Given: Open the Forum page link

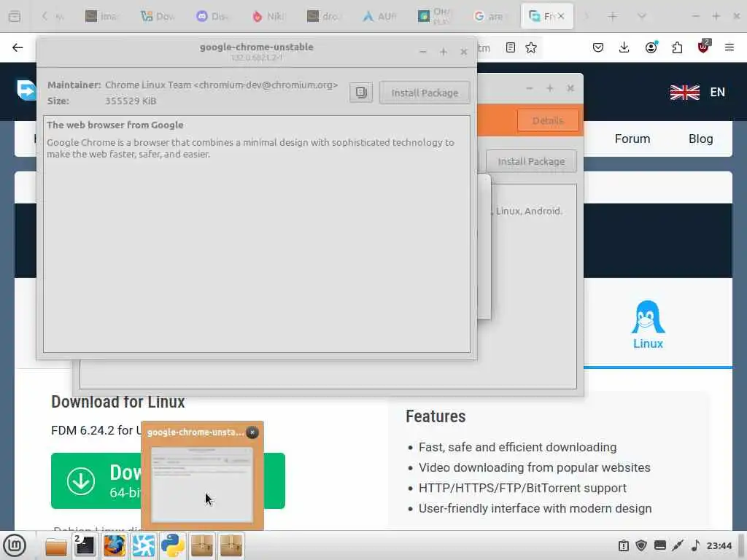Looking at the screenshot, I should point(632,139).
